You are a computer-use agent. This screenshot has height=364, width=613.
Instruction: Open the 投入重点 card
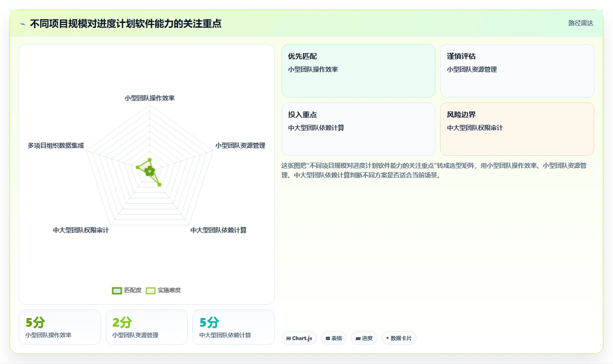click(358, 129)
